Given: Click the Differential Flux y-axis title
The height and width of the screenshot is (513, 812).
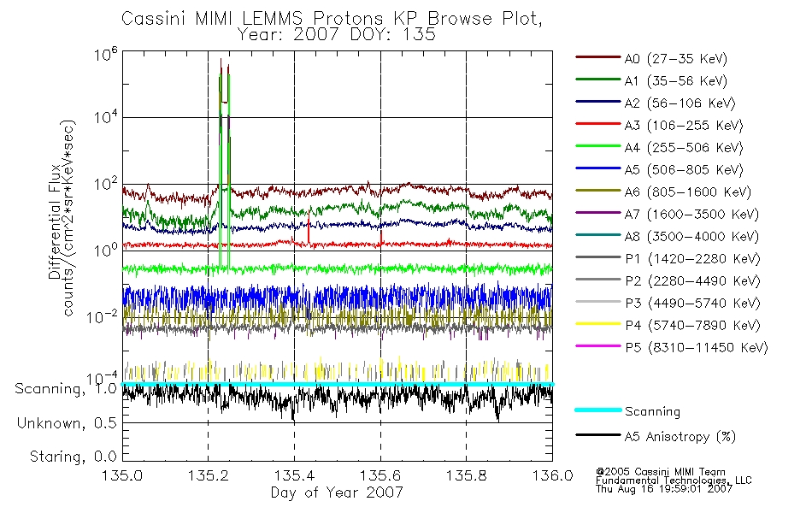Looking at the screenshot, I should click(55, 221).
